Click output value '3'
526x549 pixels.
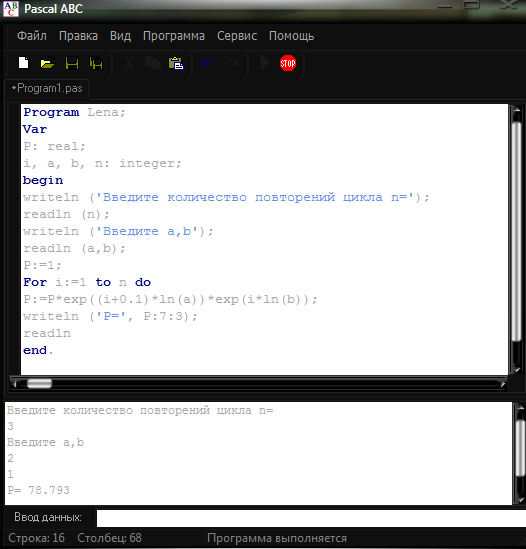pos(11,426)
